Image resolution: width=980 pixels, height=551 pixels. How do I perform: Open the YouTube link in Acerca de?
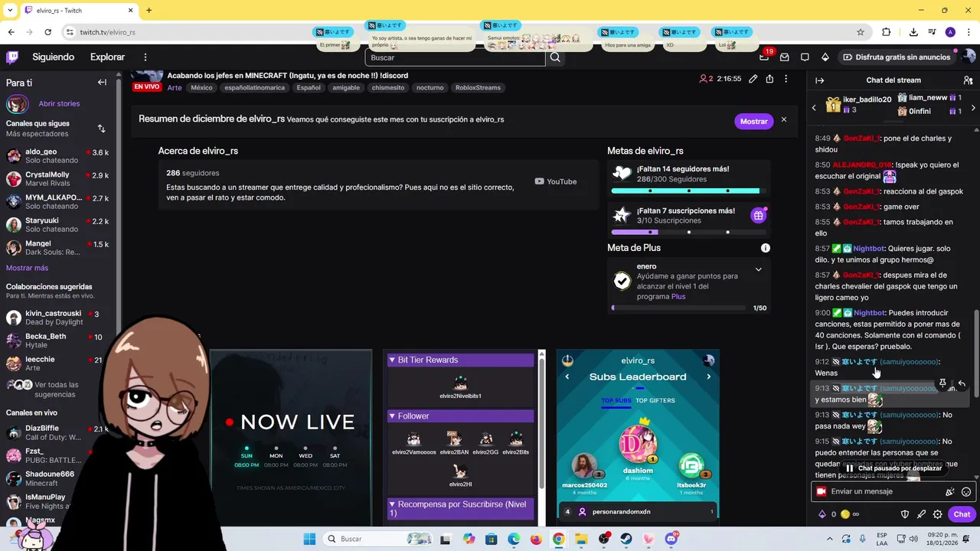pos(556,181)
